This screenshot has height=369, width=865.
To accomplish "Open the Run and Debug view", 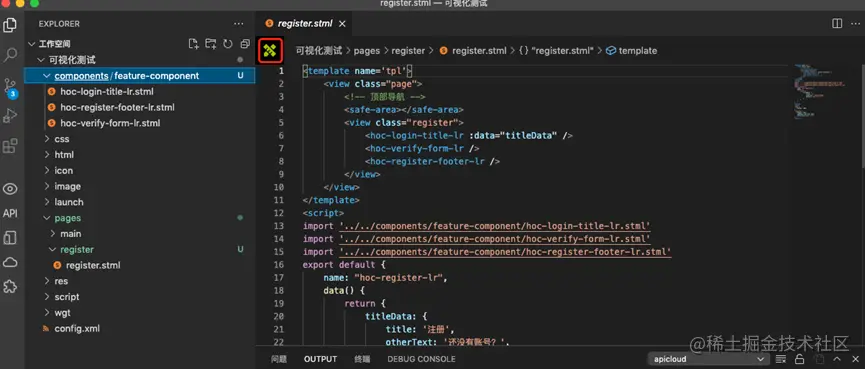I will tap(10, 116).
